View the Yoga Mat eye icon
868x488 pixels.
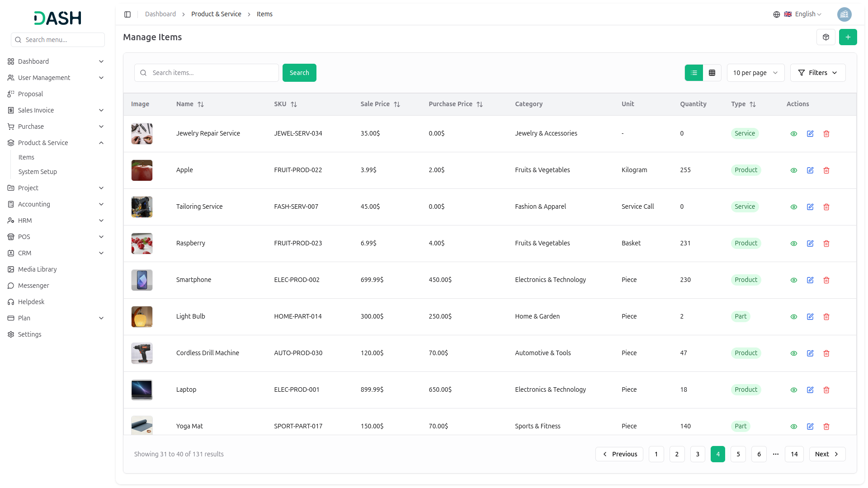tap(793, 427)
